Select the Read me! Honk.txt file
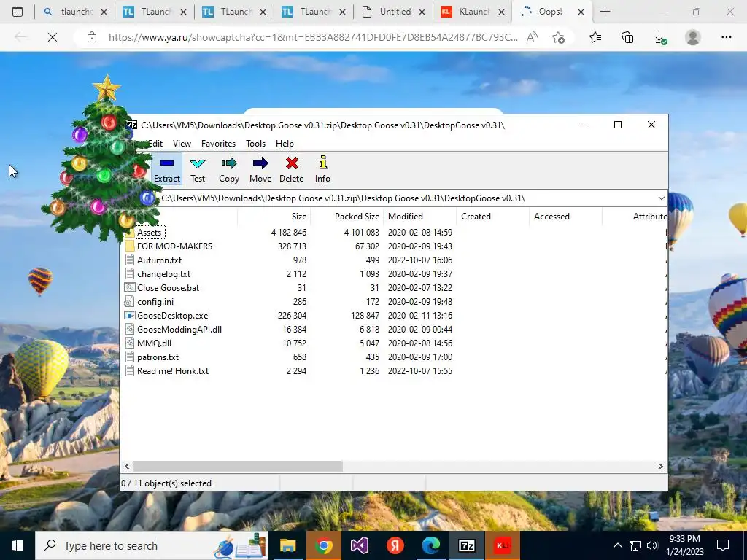Image resolution: width=747 pixels, height=560 pixels. pyautogui.click(x=172, y=370)
